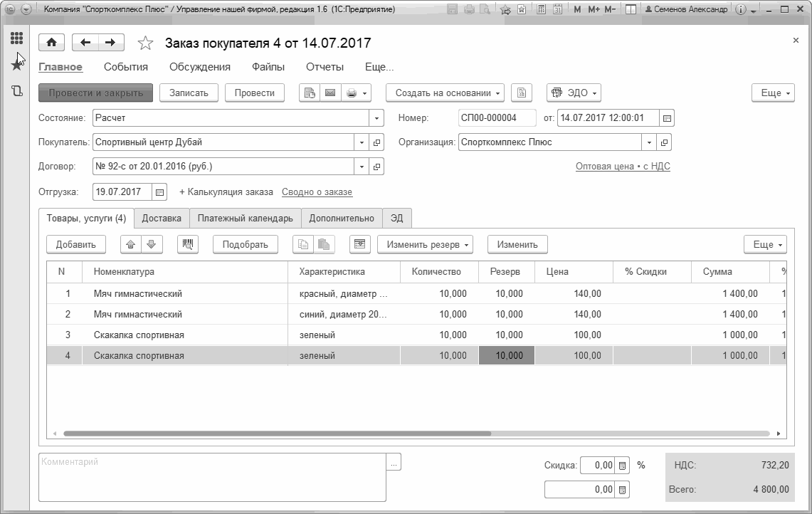Click the Добавить button
Image resolution: width=812 pixels, height=514 pixels.
click(76, 245)
